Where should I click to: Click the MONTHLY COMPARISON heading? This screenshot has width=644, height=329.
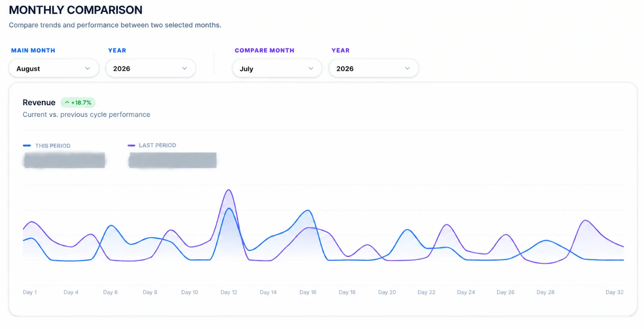click(x=76, y=10)
